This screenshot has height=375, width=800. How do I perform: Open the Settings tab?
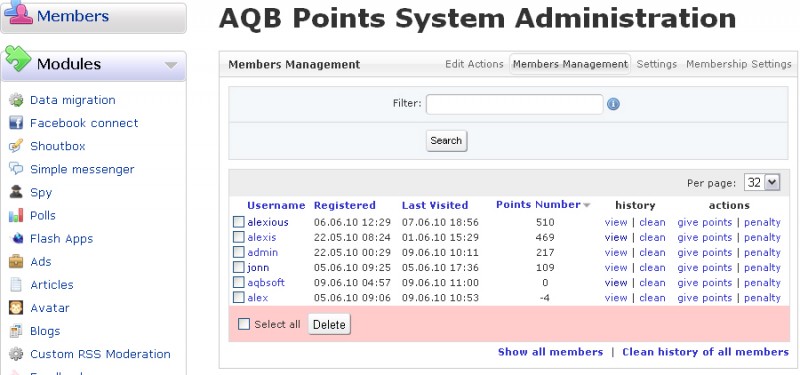[x=657, y=64]
